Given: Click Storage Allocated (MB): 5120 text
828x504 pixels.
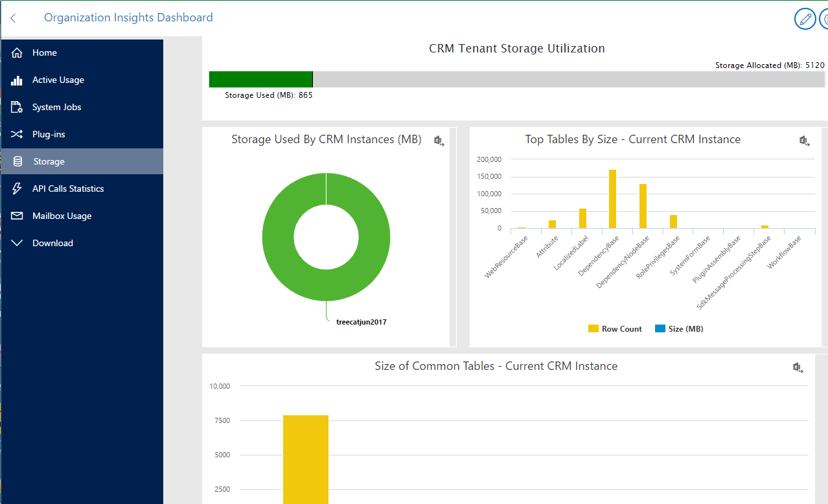Looking at the screenshot, I should click(770, 65).
